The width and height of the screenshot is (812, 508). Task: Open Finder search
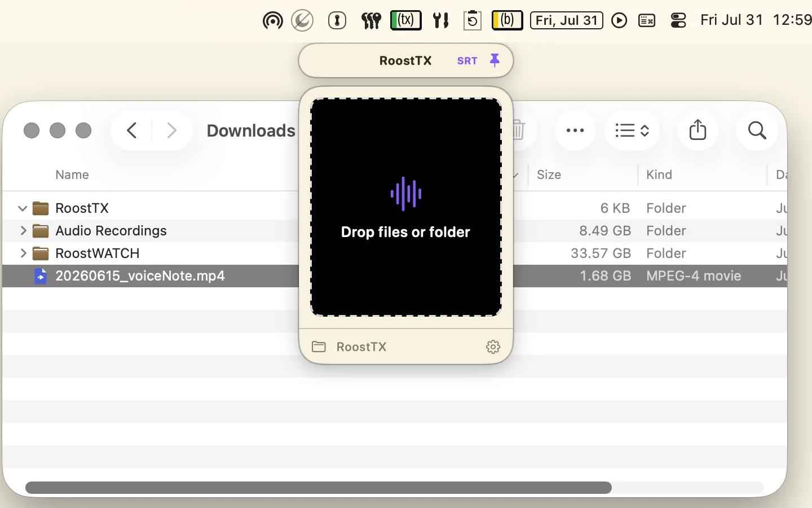[x=757, y=130]
